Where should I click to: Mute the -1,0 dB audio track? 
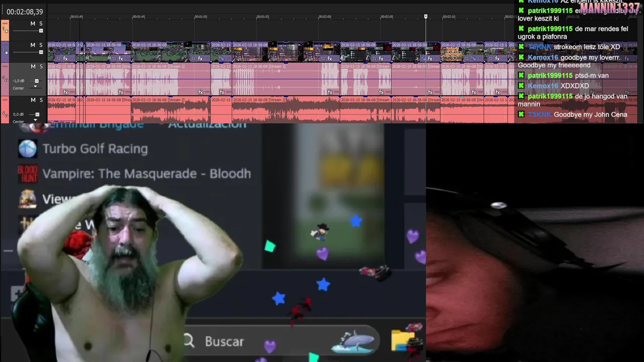pyautogui.click(x=33, y=66)
